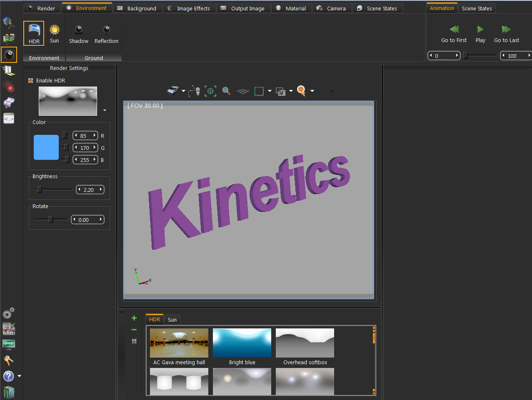Select the Sun tab in the library panel

click(x=172, y=320)
